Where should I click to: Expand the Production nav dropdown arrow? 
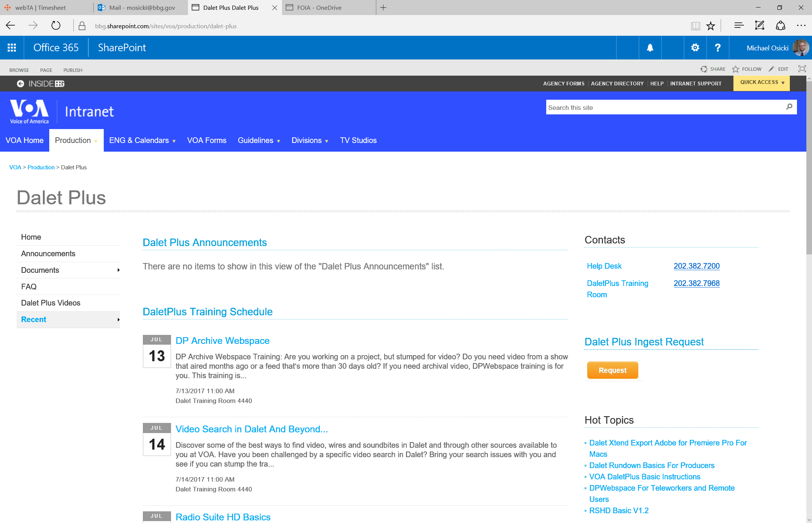click(96, 141)
